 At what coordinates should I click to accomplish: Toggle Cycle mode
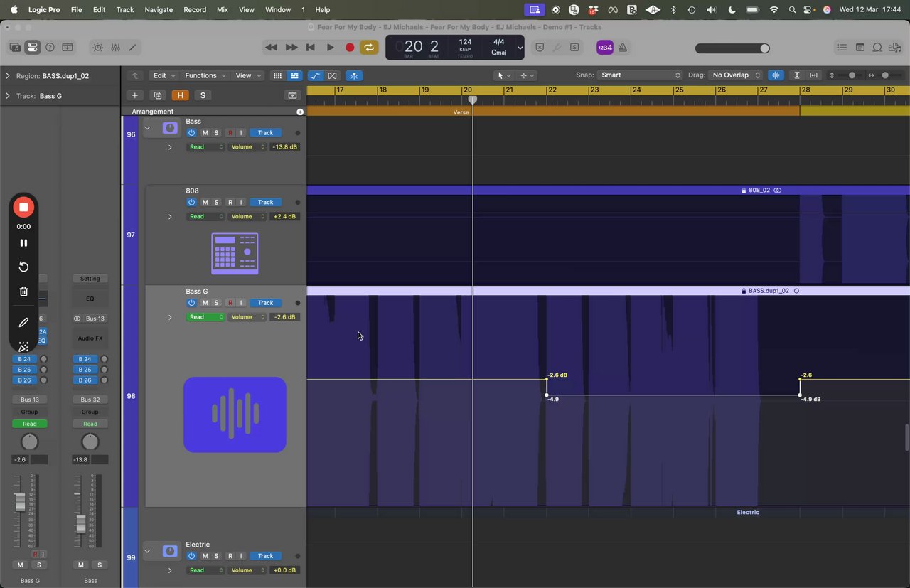pos(369,48)
